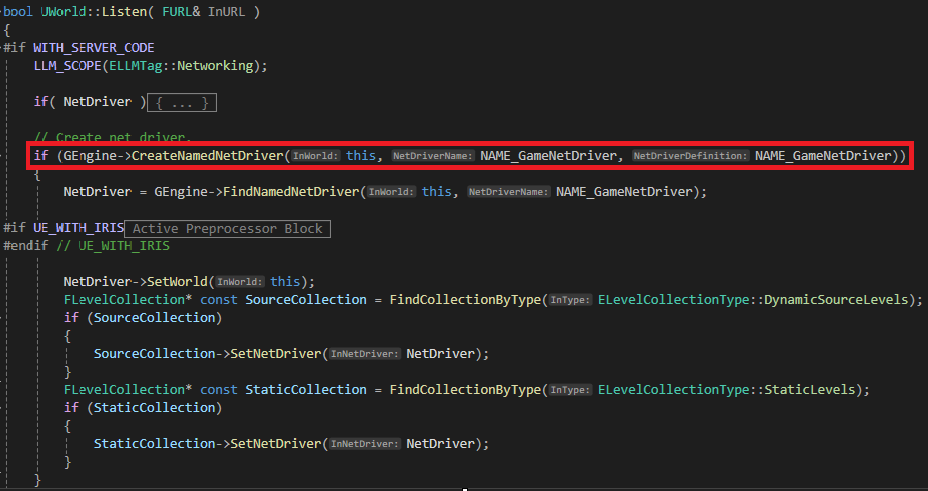Click the '// Create net driver.' comment
The image size is (928, 491).
[112, 137]
